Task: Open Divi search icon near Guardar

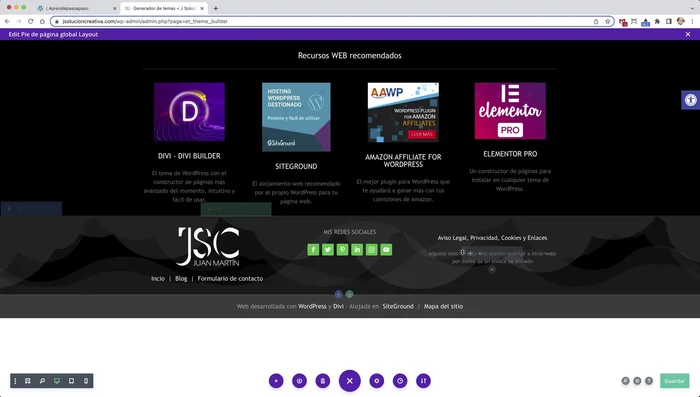Action: click(x=625, y=381)
